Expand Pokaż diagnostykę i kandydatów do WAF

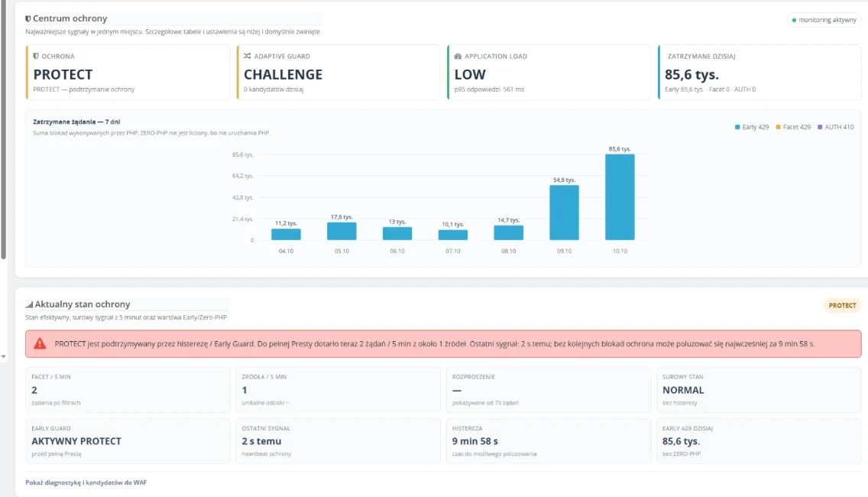86,482
